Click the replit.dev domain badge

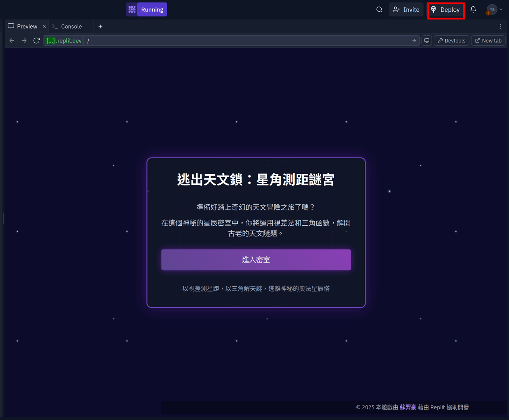(64, 41)
